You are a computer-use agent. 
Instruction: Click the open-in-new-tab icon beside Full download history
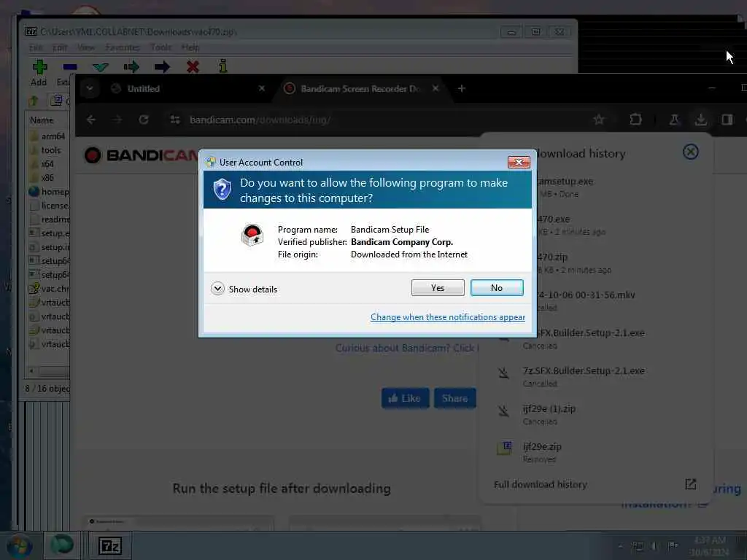tap(690, 485)
